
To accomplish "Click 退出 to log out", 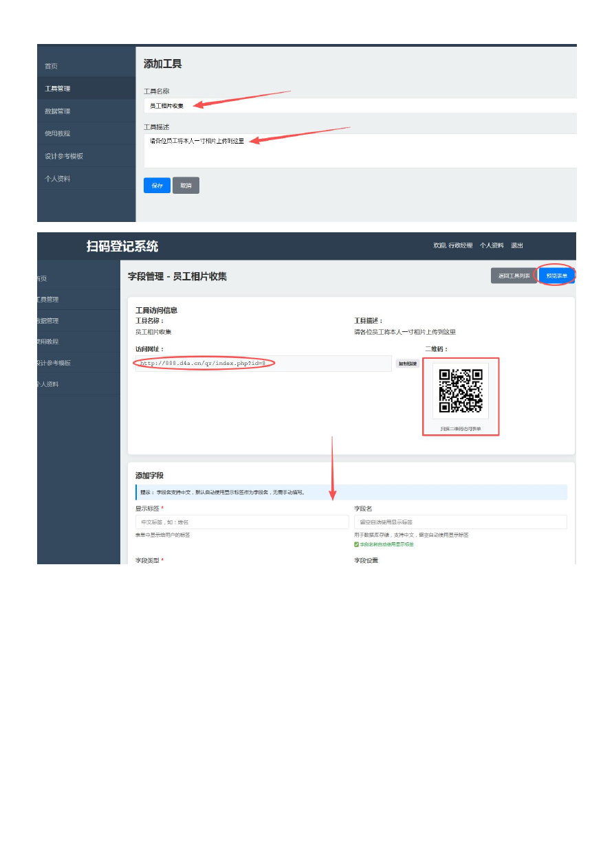I will click(x=517, y=245).
